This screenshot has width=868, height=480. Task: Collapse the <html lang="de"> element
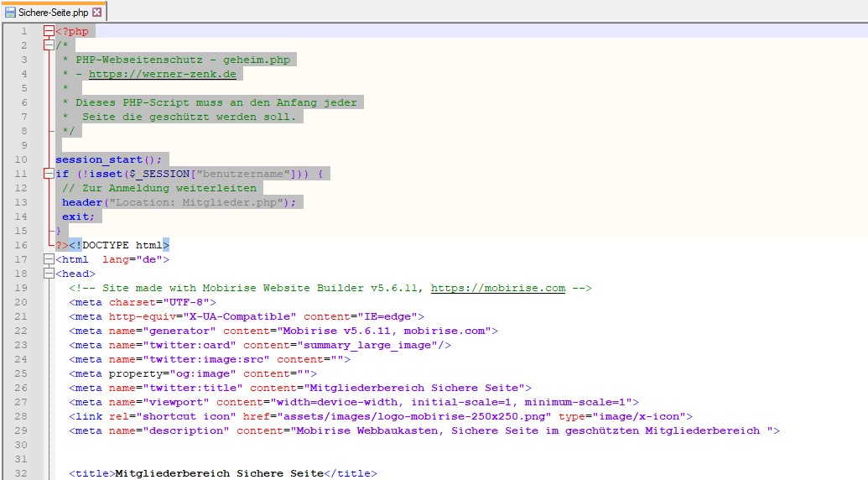tap(49, 259)
